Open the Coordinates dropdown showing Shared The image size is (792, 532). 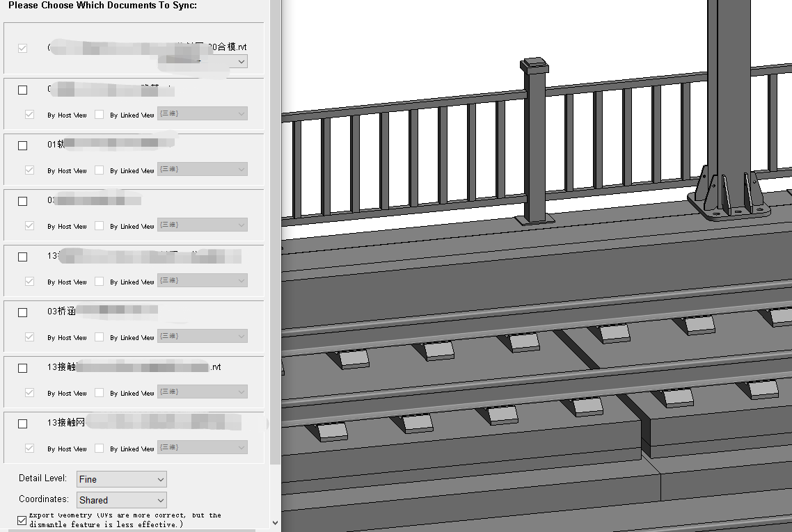point(122,500)
